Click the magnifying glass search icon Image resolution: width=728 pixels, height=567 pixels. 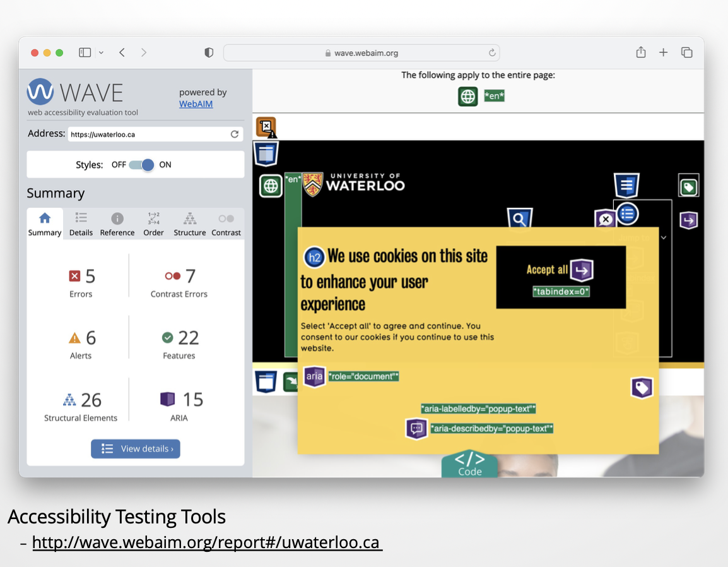520,219
